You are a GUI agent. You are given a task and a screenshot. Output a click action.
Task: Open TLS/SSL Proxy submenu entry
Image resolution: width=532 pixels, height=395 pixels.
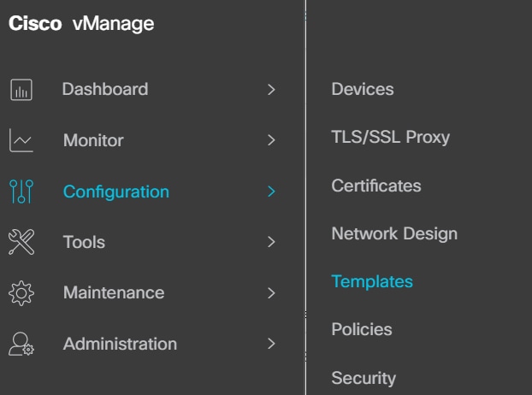[391, 138]
